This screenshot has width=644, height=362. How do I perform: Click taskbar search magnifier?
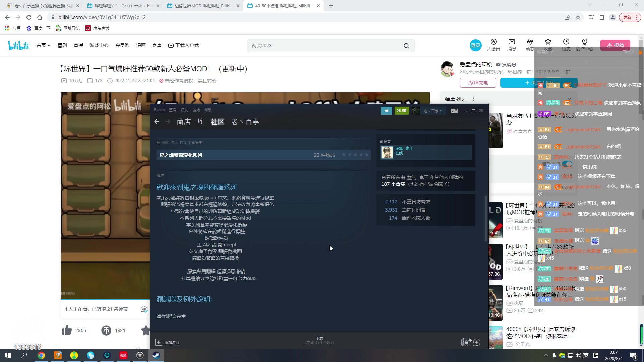pos(24,355)
